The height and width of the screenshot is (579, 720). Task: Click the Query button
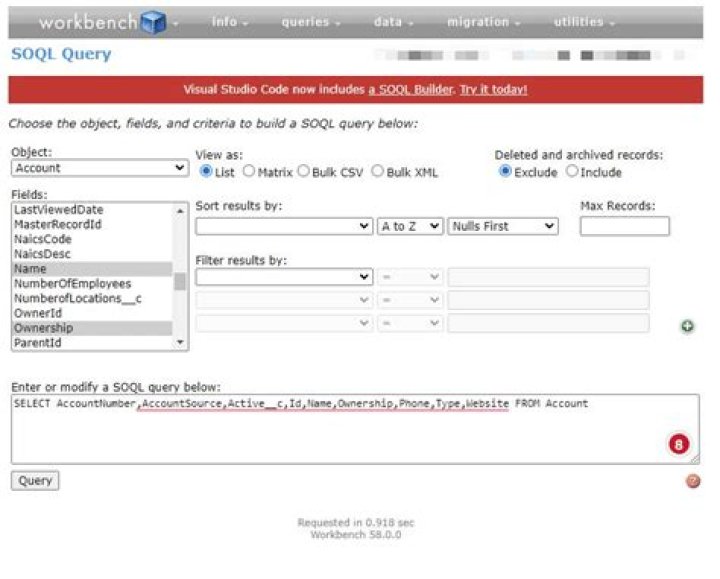tap(35, 481)
